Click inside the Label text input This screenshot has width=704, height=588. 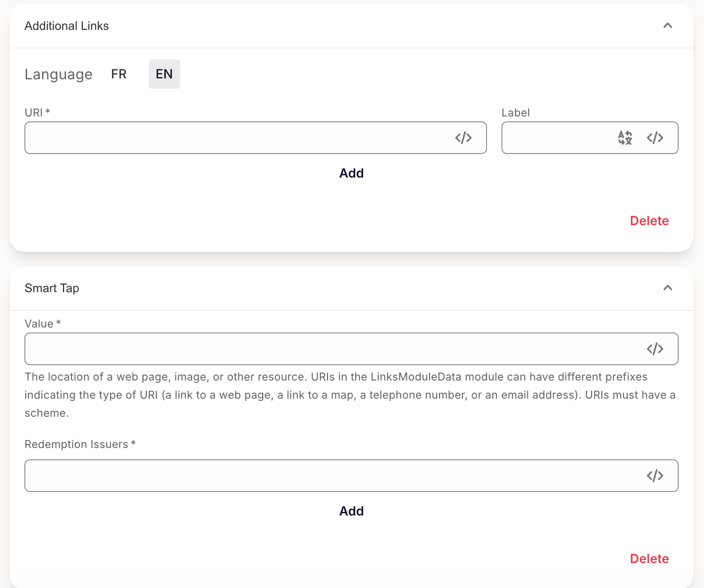557,138
